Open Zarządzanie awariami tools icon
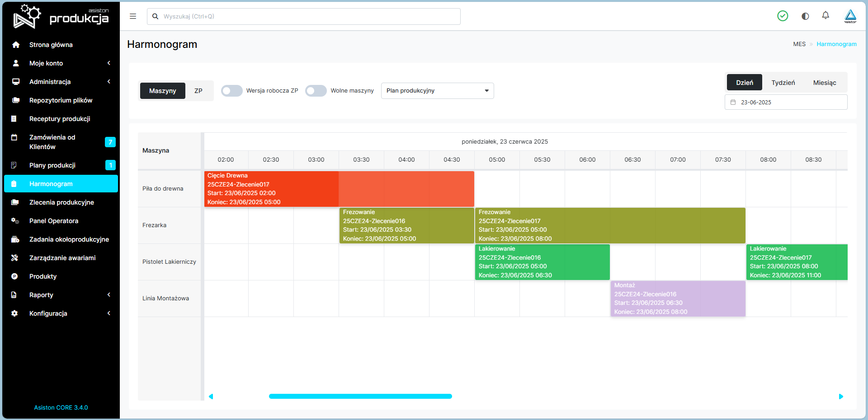 pos(14,258)
